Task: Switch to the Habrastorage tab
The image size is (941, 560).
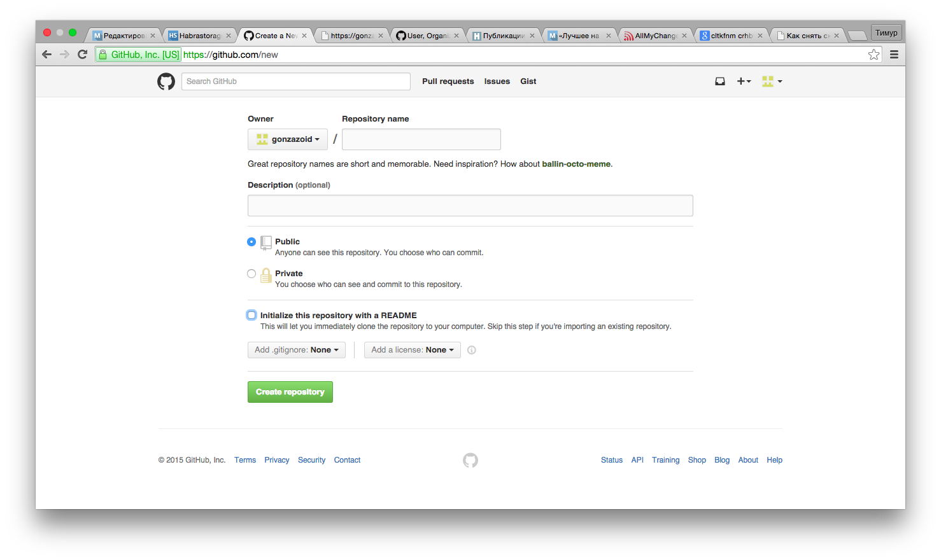Action: click(x=199, y=36)
